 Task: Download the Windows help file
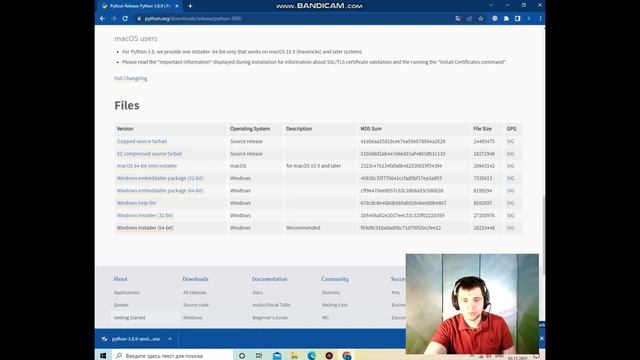[x=136, y=203]
